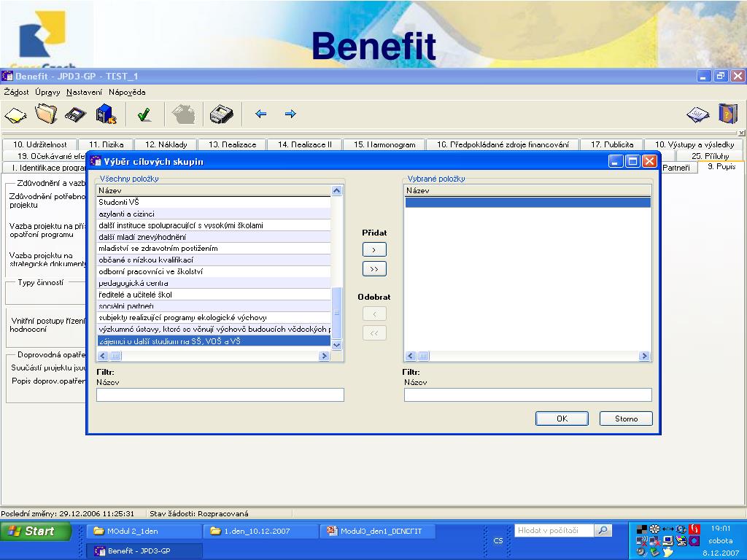Click the white ghost icon in system tray
747x560 pixels.
pyautogui.click(x=668, y=552)
